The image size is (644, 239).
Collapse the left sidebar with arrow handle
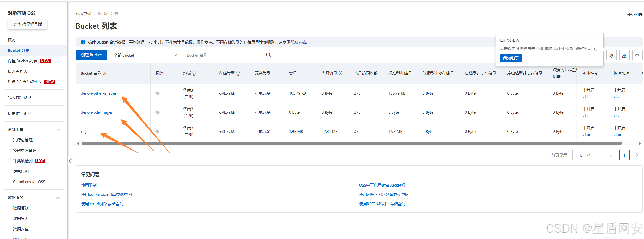[70, 161]
